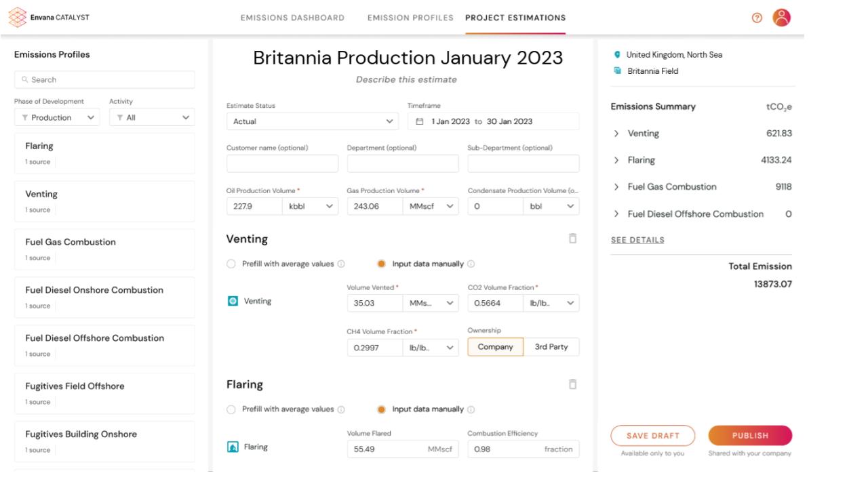This screenshot has height=488, width=868.
Task: Open the Emission Profiles tab
Action: pos(410,18)
